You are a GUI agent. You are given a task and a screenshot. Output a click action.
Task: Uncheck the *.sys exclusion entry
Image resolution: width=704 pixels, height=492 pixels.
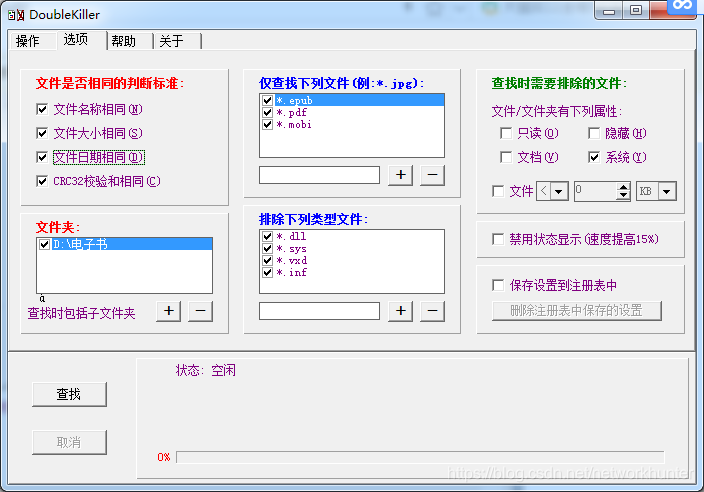pyautogui.click(x=268, y=248)
